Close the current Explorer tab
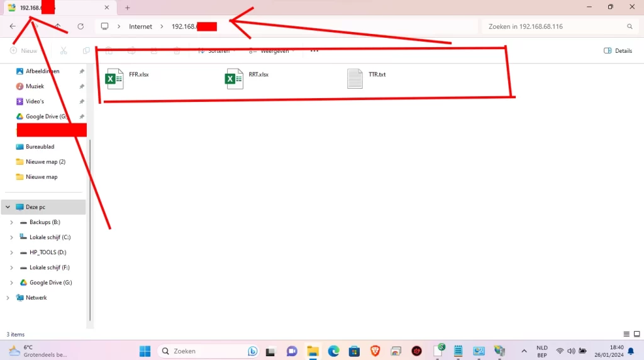 pyautogui.click(x=107, y=8)
